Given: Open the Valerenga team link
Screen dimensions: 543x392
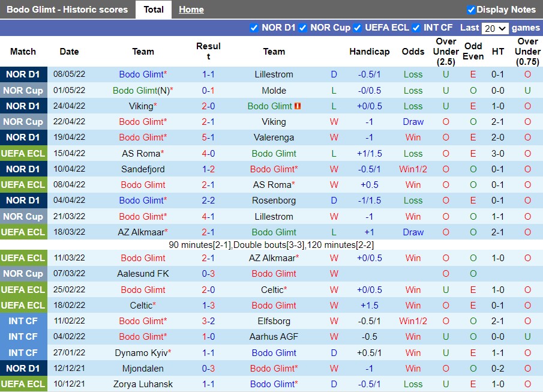Looking at the screenshot, I should coord(274,137).
